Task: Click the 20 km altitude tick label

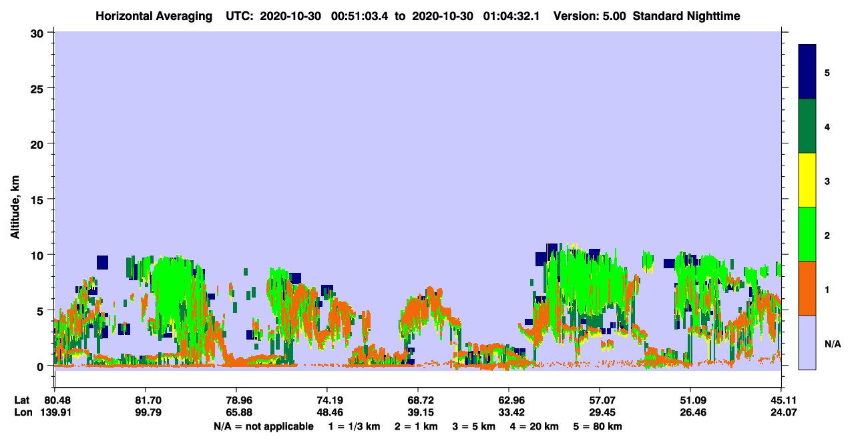Action: pyautogui.click(x=38, y=143)
